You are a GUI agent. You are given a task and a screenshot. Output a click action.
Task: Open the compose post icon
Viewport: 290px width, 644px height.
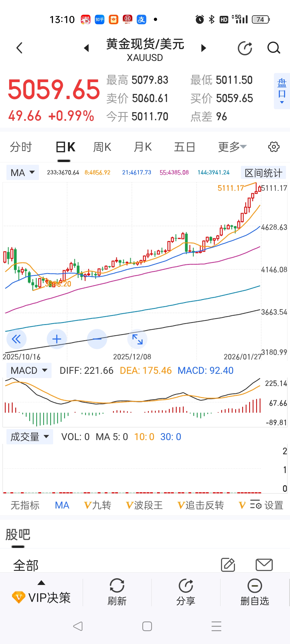coord(228,565)
